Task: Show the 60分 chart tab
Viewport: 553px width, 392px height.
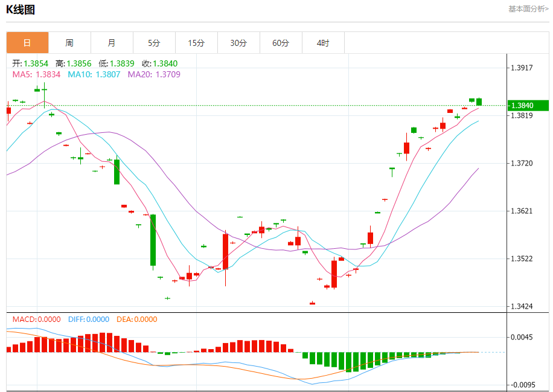Action: coord(281,43)
